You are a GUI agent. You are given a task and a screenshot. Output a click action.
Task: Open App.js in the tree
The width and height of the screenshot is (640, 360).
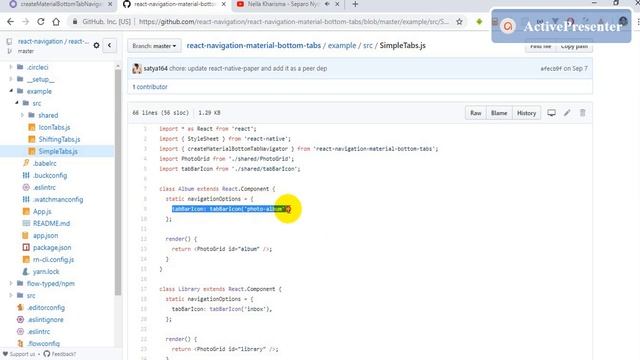point(42,211)
